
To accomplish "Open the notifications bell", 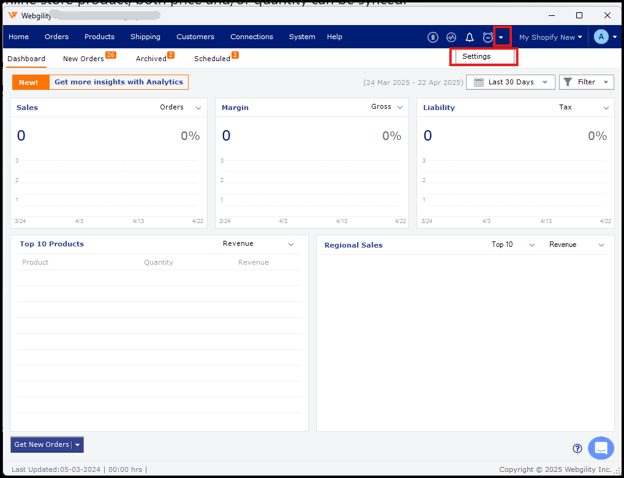I will (x=469, y=37).
